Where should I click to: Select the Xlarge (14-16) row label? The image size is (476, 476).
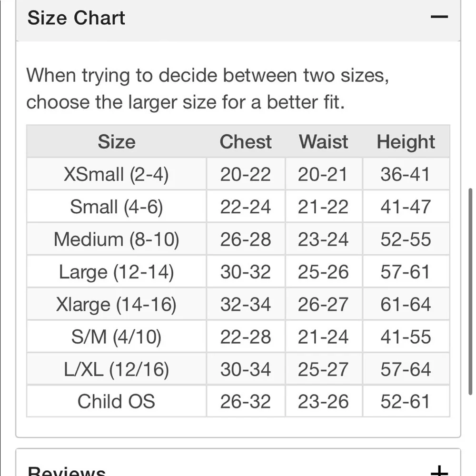click(x=117, y=304)
